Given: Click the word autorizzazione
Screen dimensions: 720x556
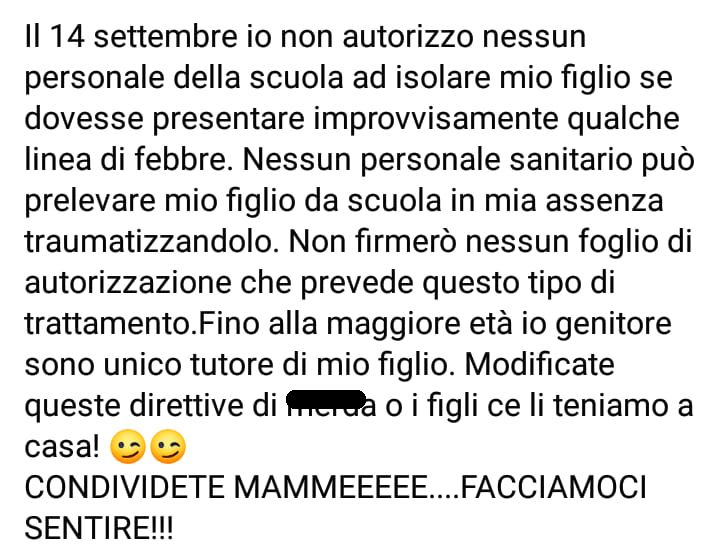Looking at the screenshot, I should click(128, 282).
